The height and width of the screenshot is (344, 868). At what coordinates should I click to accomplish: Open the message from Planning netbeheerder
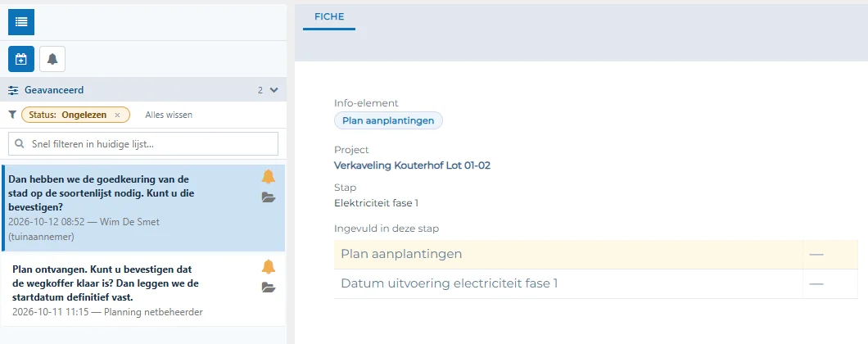coord(143,289)
